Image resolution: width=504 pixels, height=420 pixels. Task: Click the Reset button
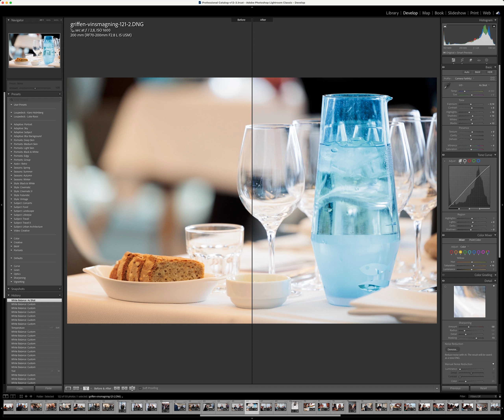coord(483,388)
